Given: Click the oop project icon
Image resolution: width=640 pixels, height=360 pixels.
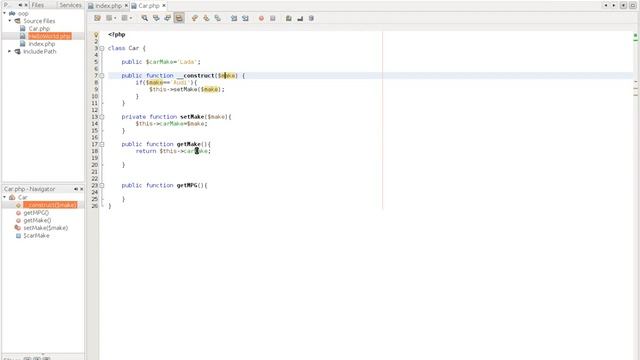Looking at the screenshot, I should pyautogui.click(x=12, y=13).
